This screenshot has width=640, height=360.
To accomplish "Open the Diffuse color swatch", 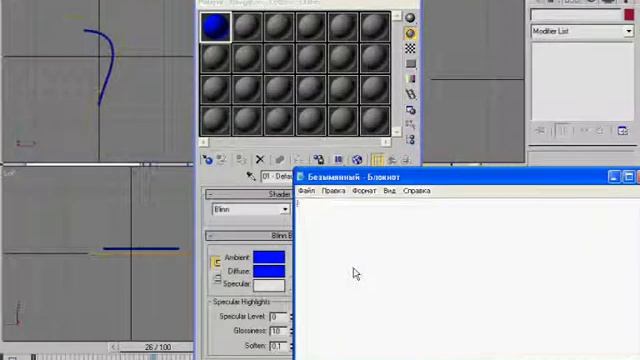I will coord(269,271).
